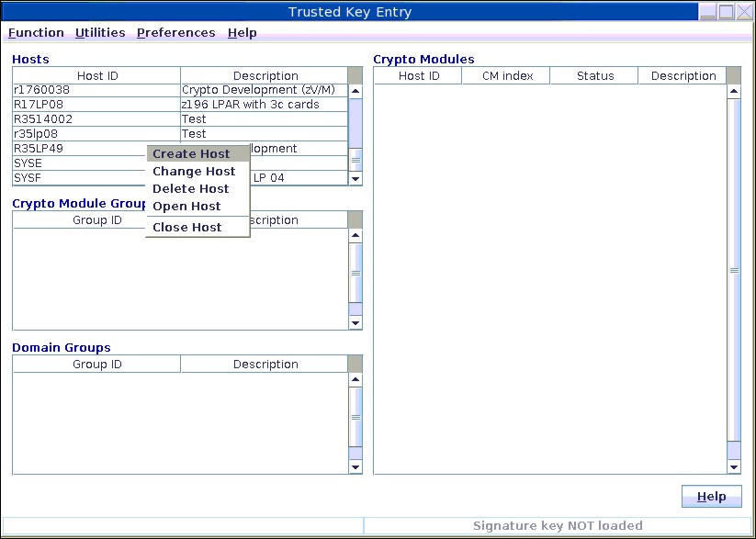The width and height of the screenshot is (756, 539).
Task: Select host R3514002 row
Action: coord(180,119)
